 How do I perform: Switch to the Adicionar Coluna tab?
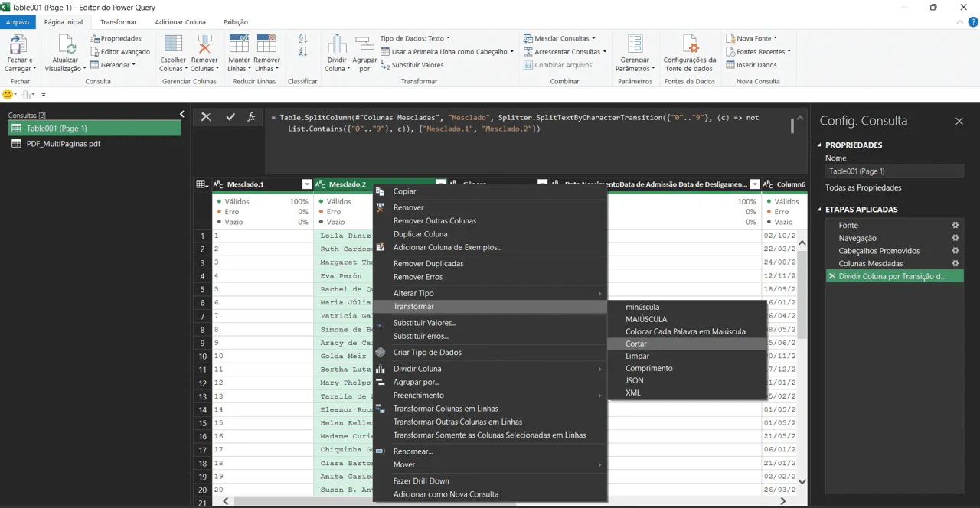point(180,22)
